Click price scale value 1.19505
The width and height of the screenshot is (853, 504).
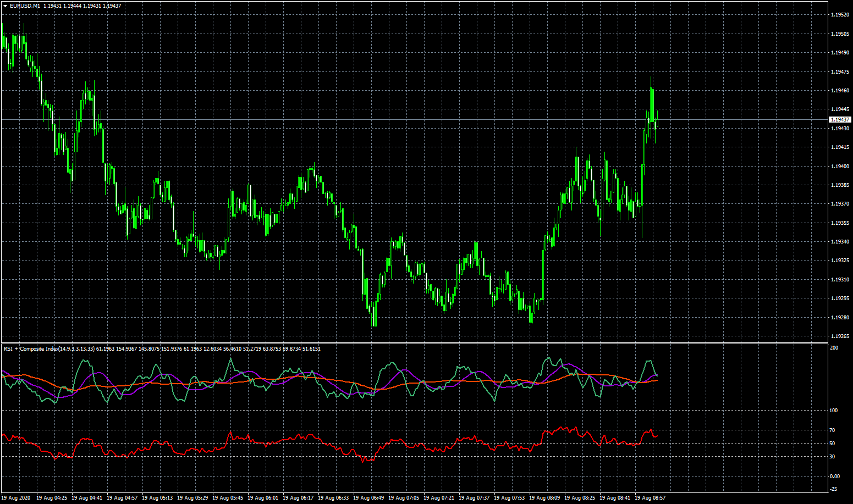[839, 34]
